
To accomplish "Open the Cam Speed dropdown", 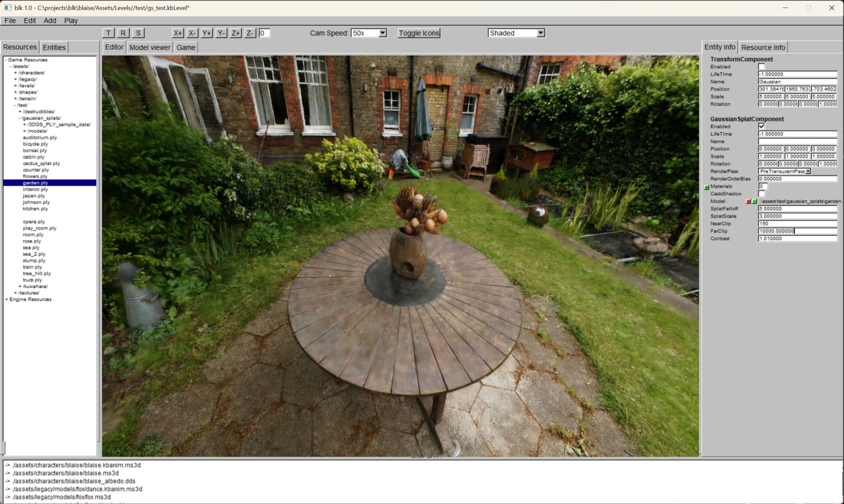I will [382, 33].
